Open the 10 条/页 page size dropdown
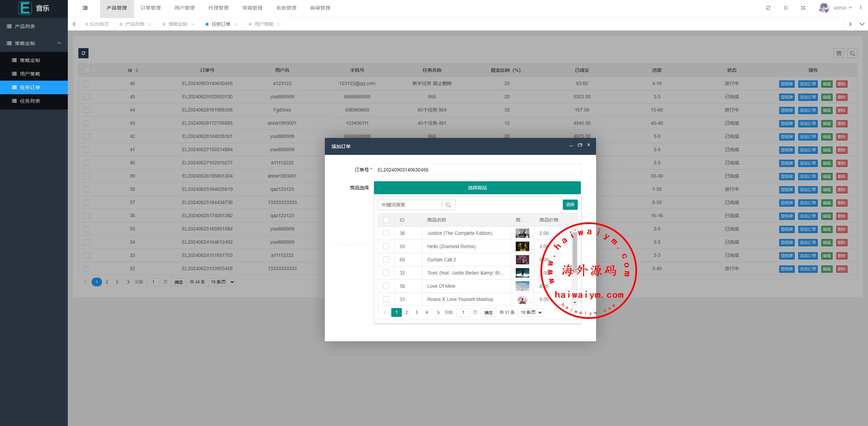 pyautogui.click(x=531, y=312)
